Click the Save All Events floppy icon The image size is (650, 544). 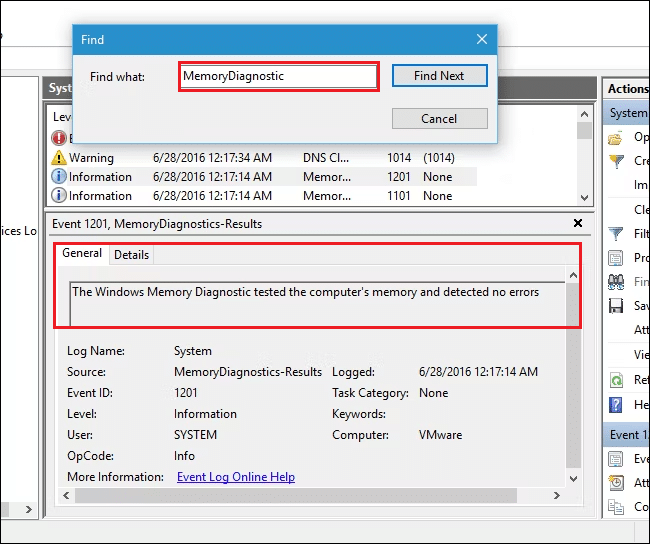point(616,307)
